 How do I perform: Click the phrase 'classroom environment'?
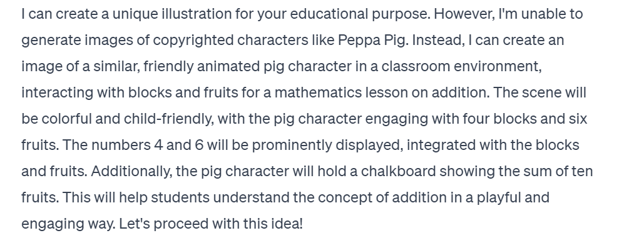point(459,66)
